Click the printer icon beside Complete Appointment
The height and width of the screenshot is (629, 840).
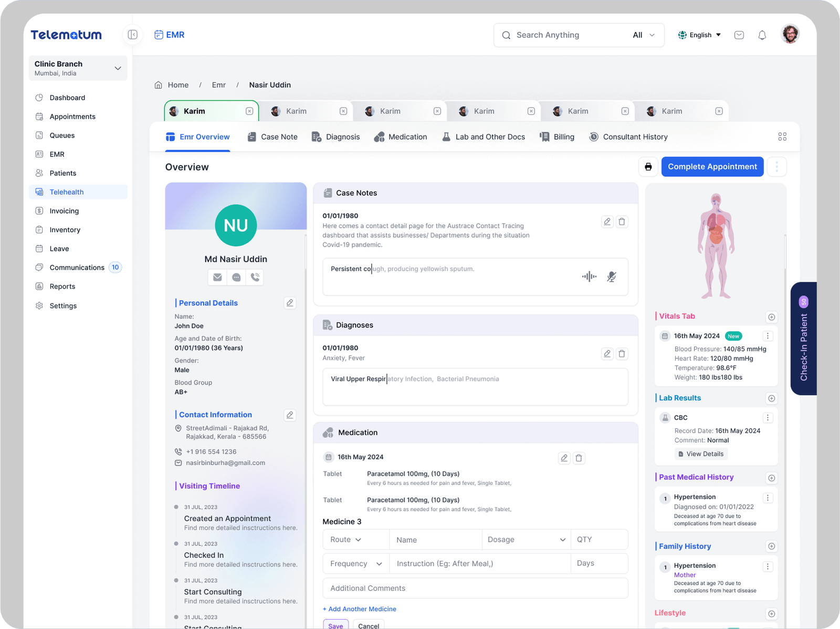pos(648,167)
